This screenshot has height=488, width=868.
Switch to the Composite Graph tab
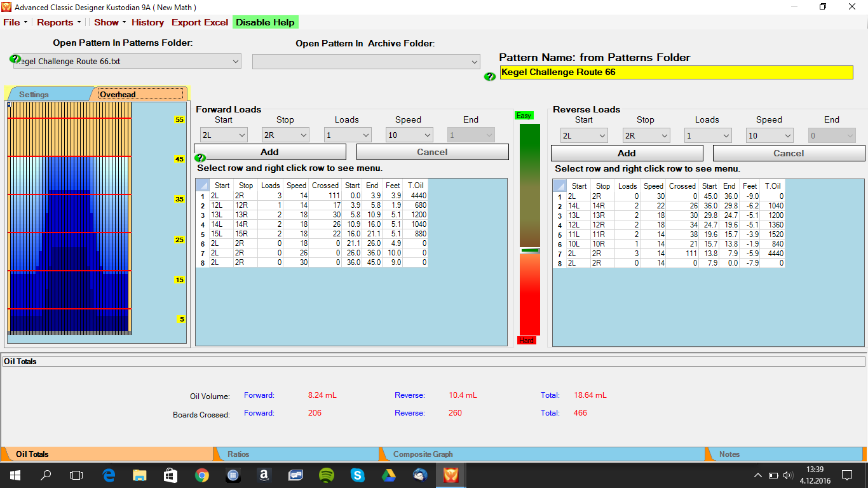click(x=423, y=454)
